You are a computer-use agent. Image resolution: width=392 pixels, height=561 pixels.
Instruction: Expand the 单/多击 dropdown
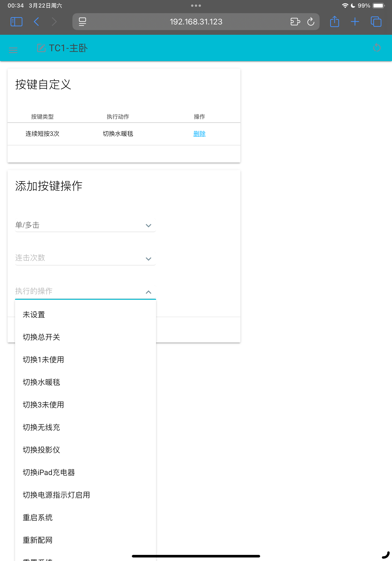click(x=85, y=225)
